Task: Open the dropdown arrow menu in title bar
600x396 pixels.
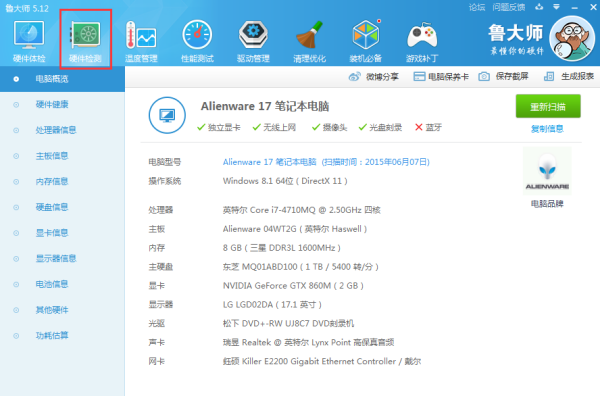Action: coord(556,7)
